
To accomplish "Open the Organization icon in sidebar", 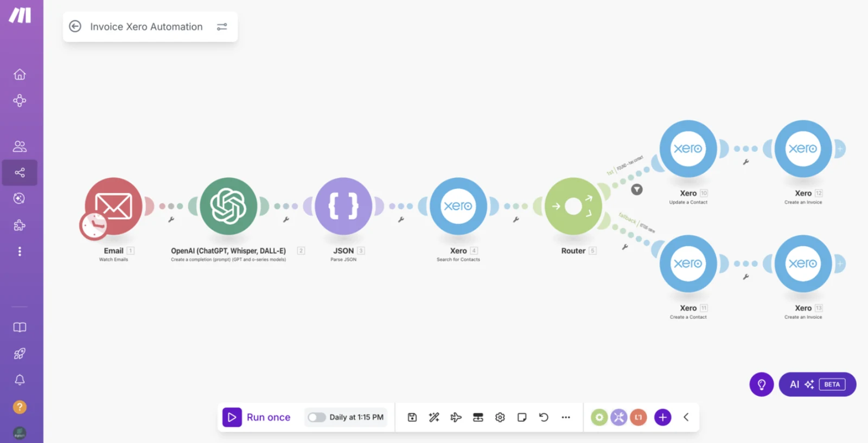I will pos(20,100).
